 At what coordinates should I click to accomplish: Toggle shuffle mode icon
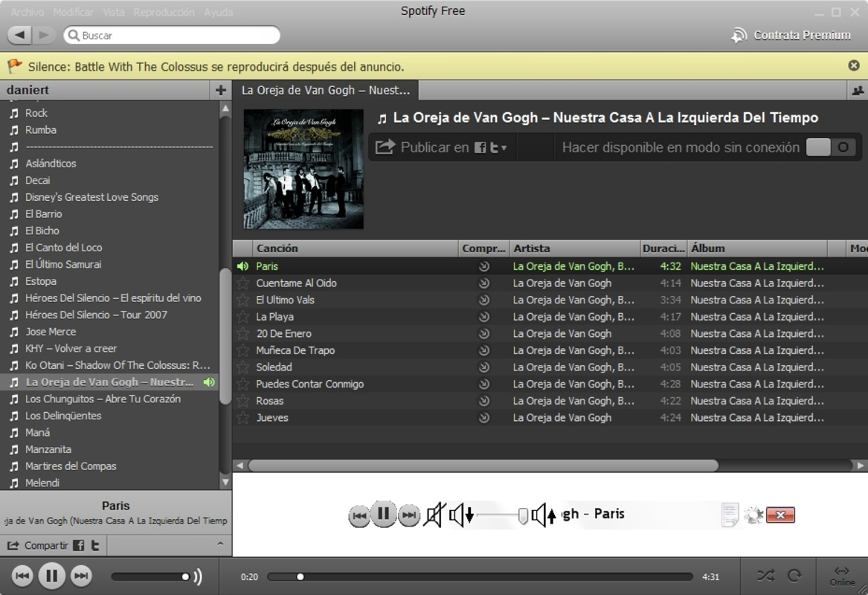coord(766,576)
